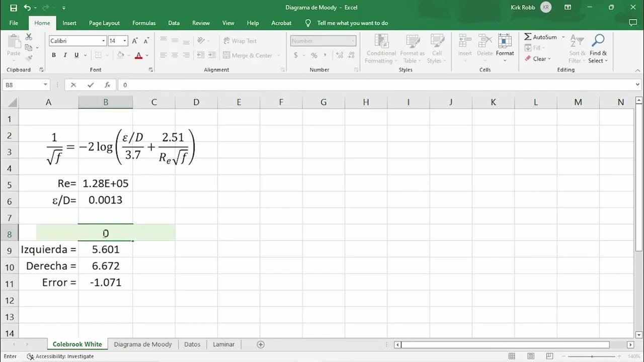Click the Undo arrow icon
This screenshot has height=362, width=644.
[27, 8]
